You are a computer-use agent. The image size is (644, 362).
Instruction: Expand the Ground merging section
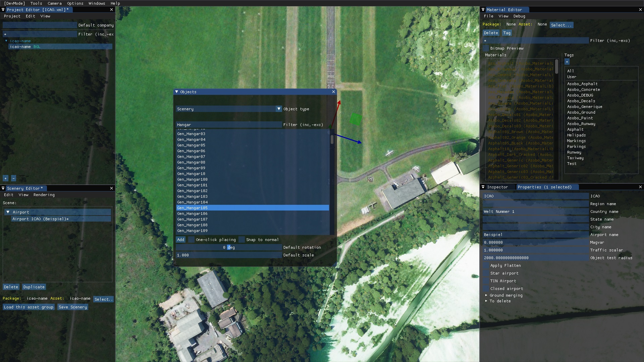(x=486, y=295)
